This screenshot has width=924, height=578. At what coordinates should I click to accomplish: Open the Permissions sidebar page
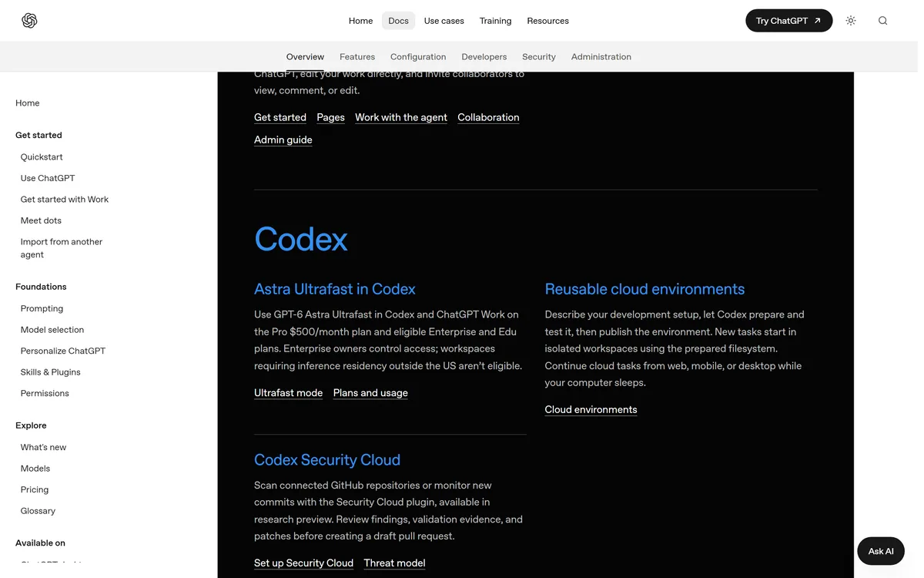45,393
